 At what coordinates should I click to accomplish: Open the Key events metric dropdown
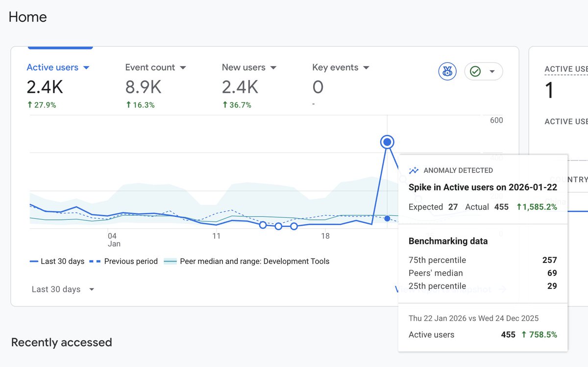(x=341, y=67)
